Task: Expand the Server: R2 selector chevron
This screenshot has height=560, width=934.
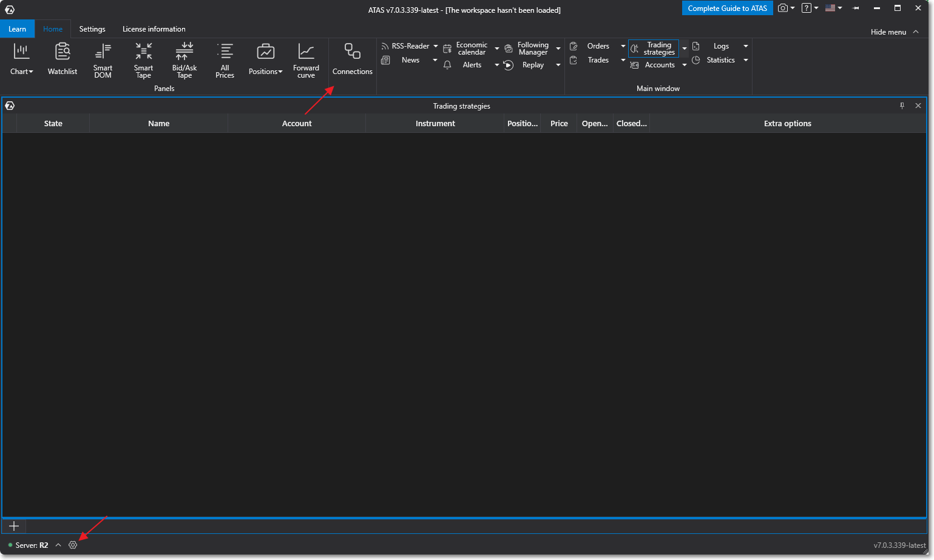Action: 58,545
